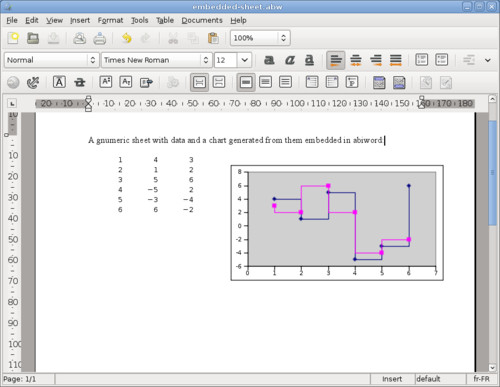Click the greyed indent icon before the chevron
Screen dimensions: 500x387
(469, 60)
